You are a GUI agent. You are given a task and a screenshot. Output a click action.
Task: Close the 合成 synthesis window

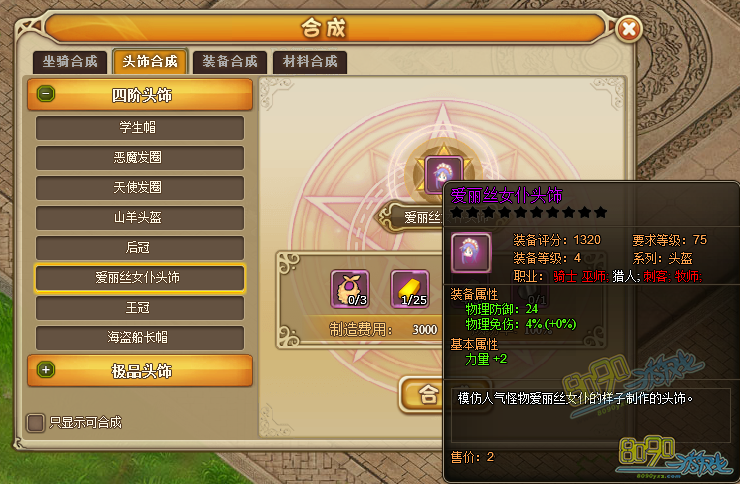tap(629, 29)
